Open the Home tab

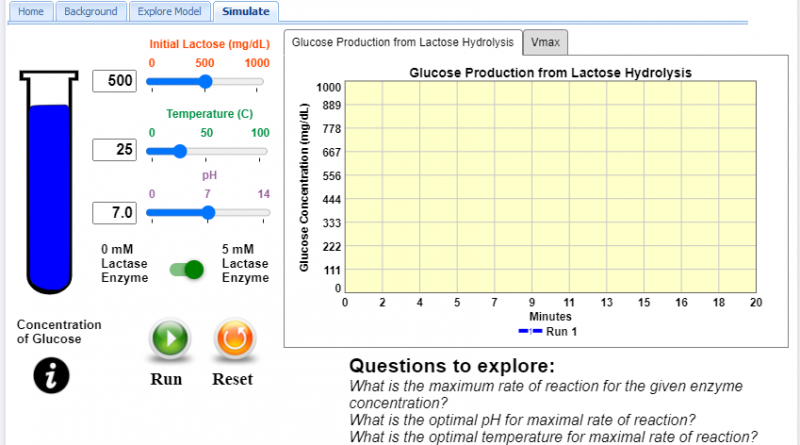coord(31,11)
